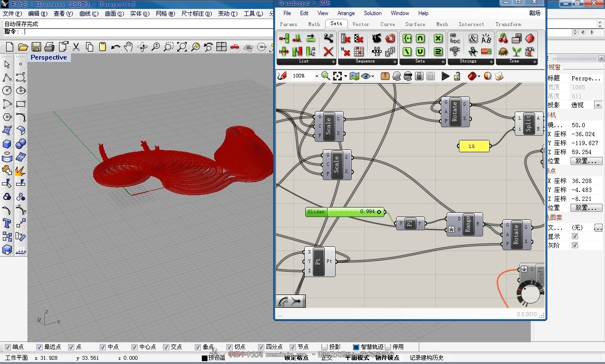Image resolution: width=605 pixels, height=364 pixels.
Task: Toggle the 中点 (Mid) osnap checkbox
Action: point(103,347)
